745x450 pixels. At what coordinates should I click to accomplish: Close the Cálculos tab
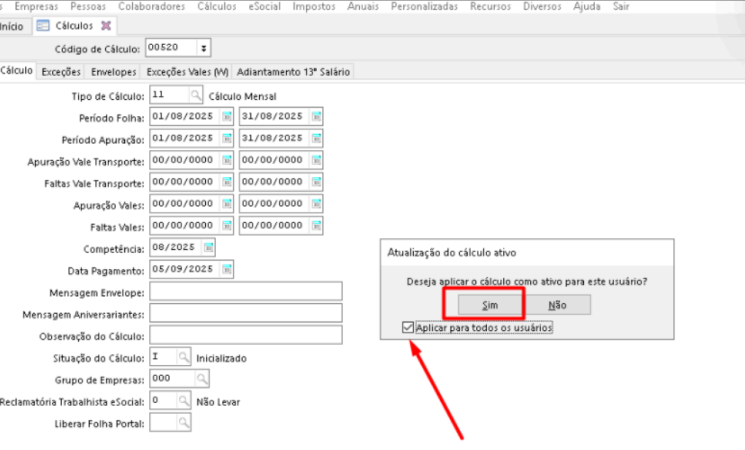106,25
